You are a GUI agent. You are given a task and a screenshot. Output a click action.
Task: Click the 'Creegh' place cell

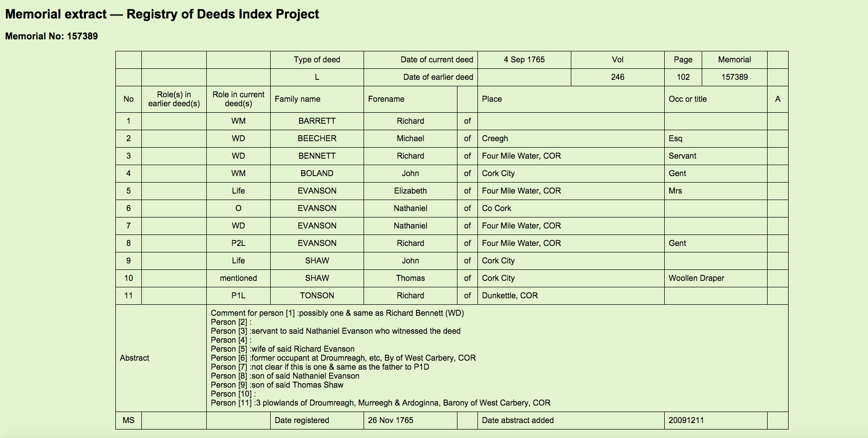point(495,138)
